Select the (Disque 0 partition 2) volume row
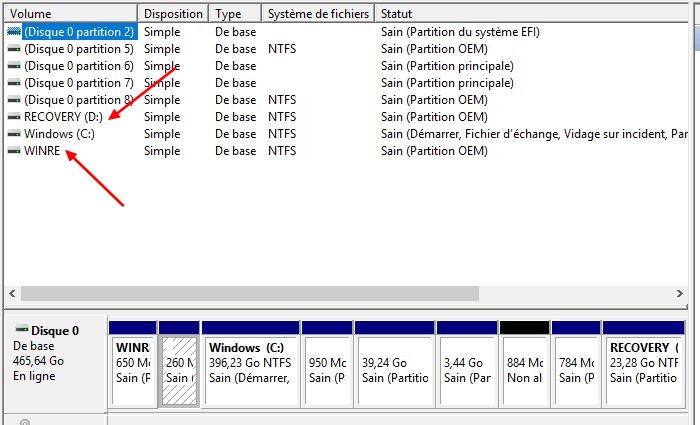This screenshot has width=700, height=425. 79,32
